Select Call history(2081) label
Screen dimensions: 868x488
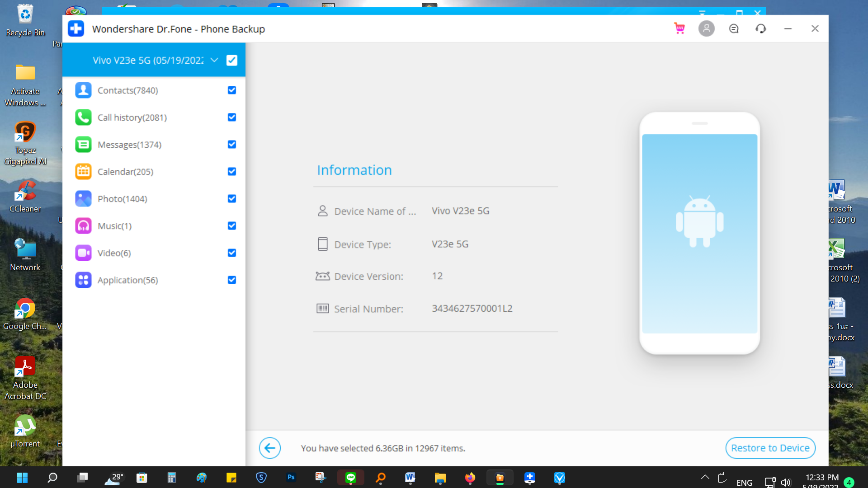point(132,117)
